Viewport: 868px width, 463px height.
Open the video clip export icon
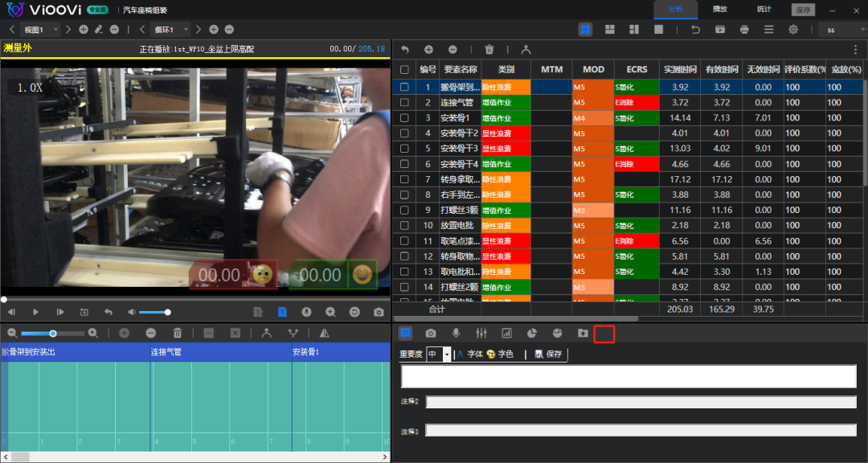(719, 30)
